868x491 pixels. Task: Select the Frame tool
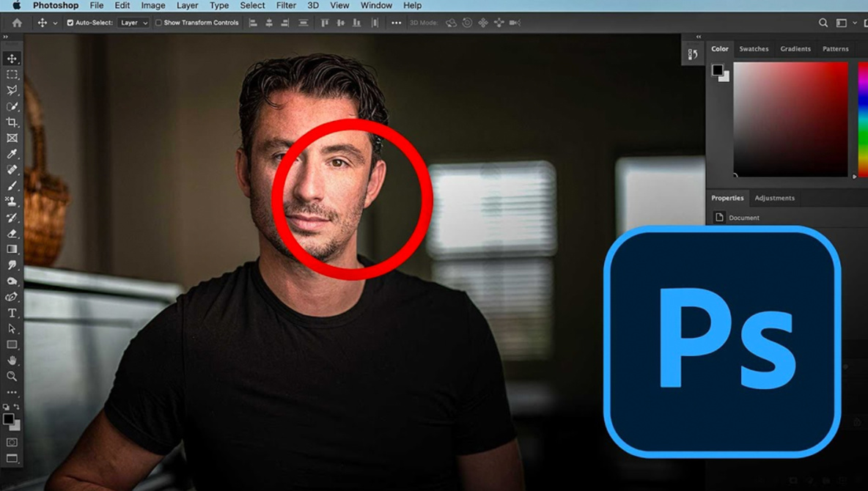[x=12, y=138]
